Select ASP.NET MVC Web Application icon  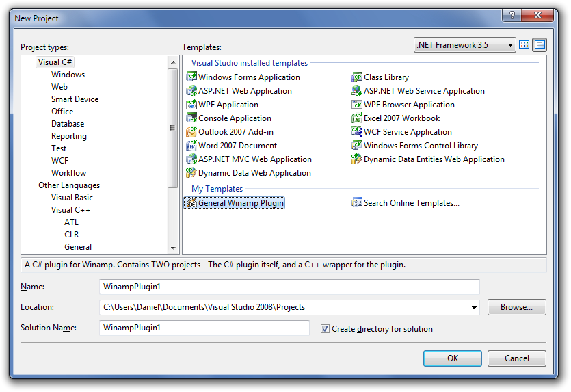pos(191,159)
